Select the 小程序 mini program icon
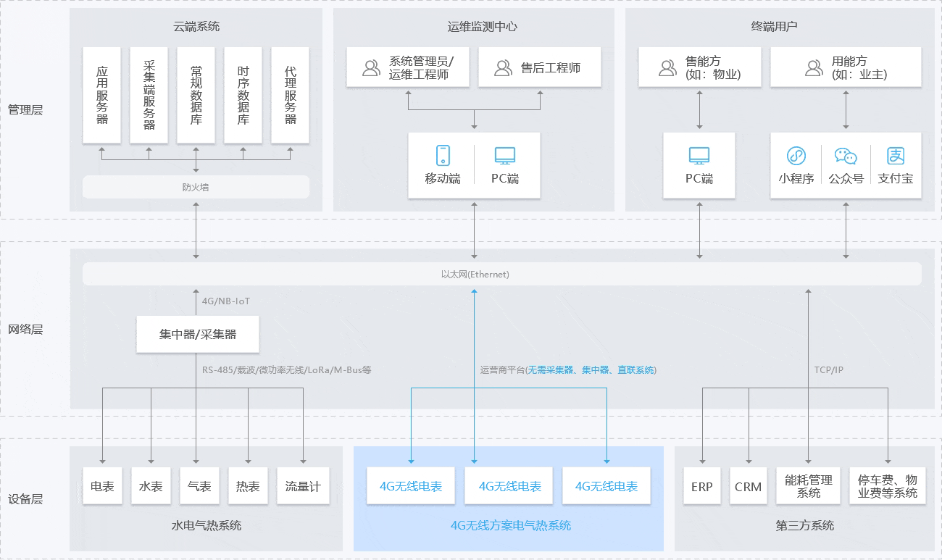The width and height of the screenshot is (942, 560). pos(796,156)
